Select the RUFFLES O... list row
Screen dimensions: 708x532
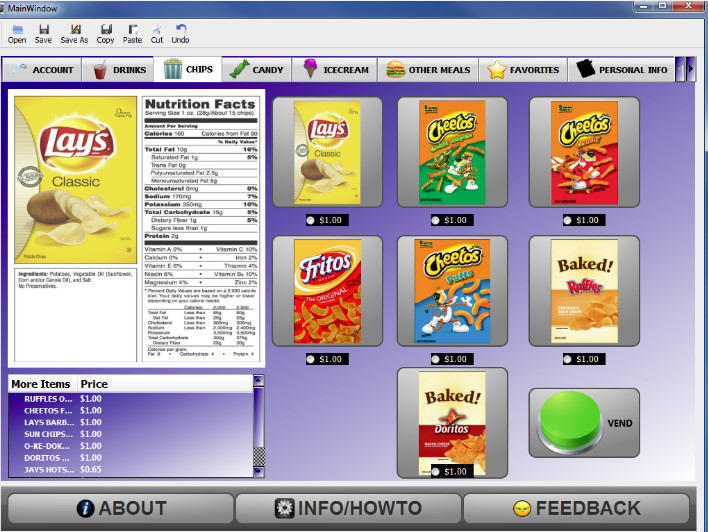[x=131, y=399]
